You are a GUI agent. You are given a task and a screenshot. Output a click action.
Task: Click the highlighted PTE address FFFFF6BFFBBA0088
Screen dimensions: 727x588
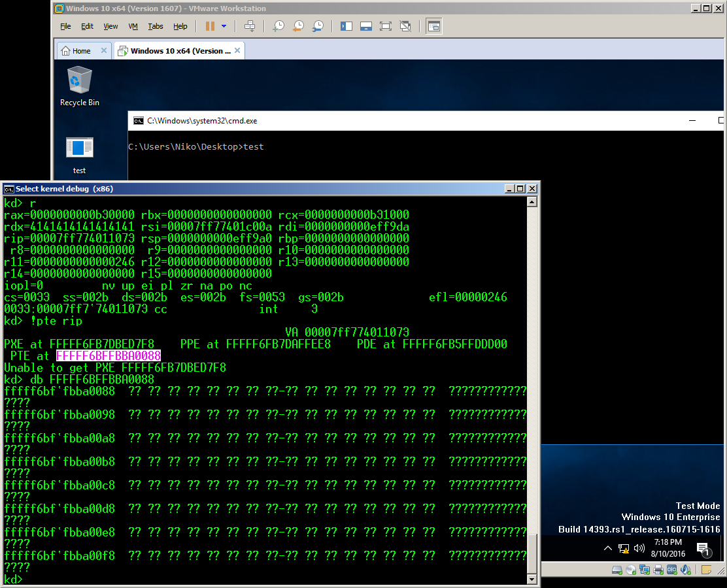point(109,356)
